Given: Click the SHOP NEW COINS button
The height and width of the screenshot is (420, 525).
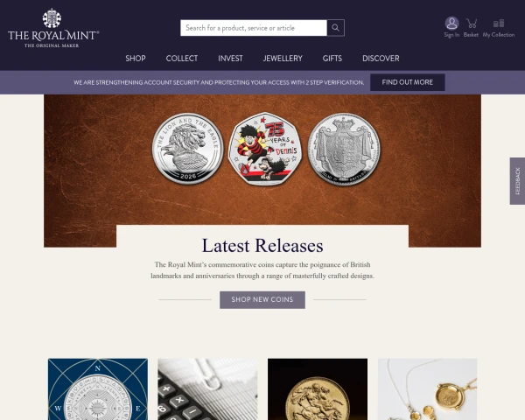Looking at the screenshot, I should (262, 300).
